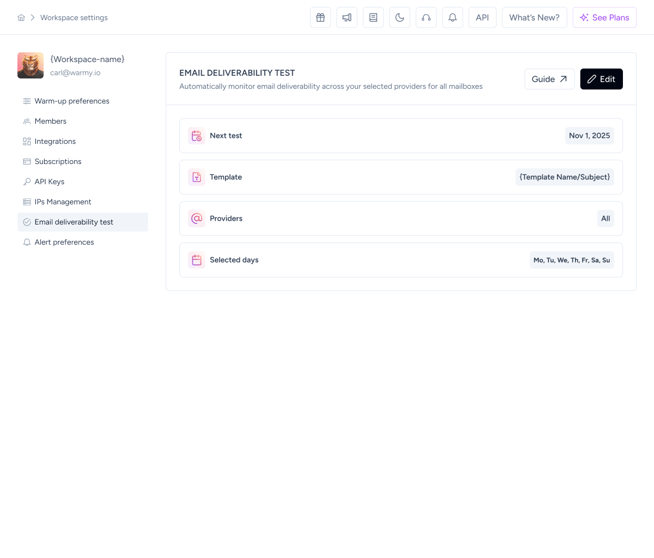Image resolution: width=654 pixels, height=558 pixels.
Task: Click the Alert preferences bell icon
Action: click(x=27, y=242)
